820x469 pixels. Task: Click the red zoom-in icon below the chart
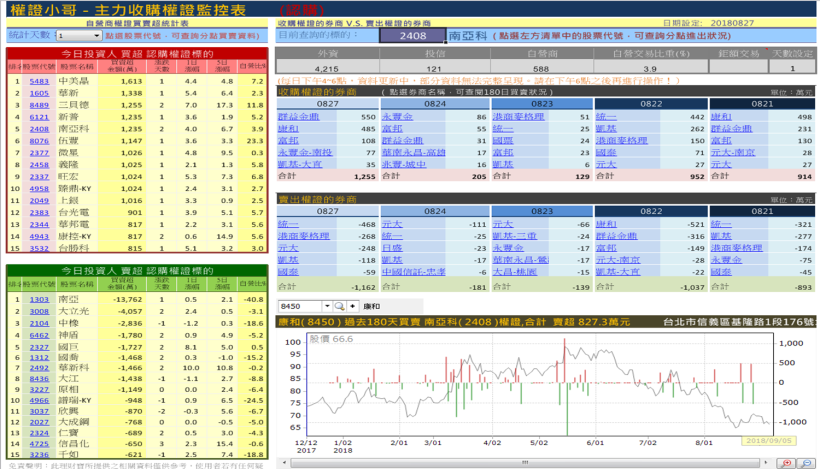[786, 463]
